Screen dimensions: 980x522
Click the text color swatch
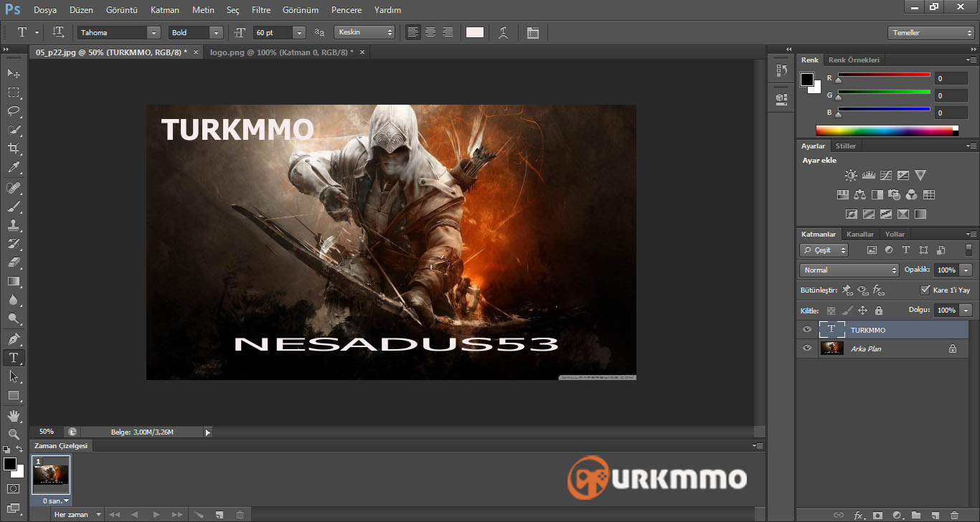coord(475,32)
